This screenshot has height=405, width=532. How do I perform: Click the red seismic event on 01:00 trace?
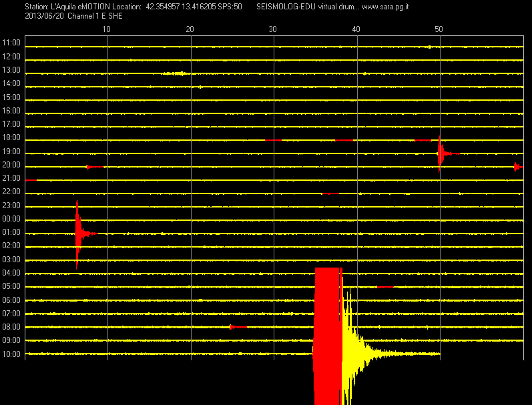tap(77, 234)
